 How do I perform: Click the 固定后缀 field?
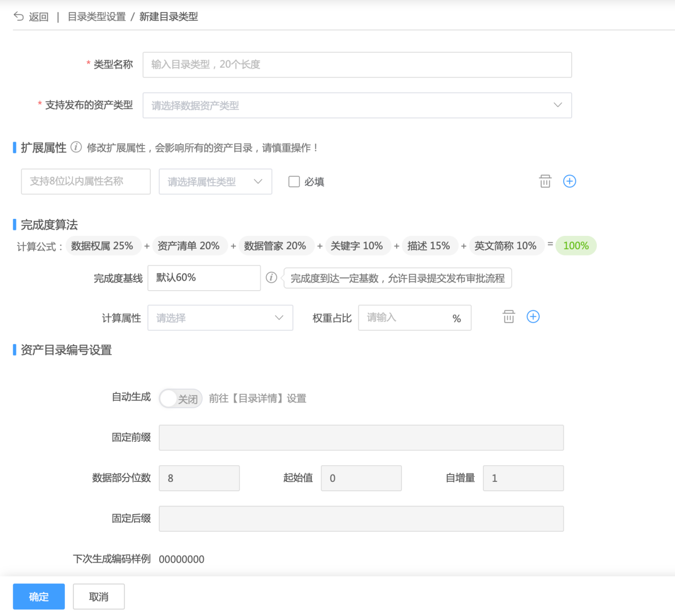[361, 519]
